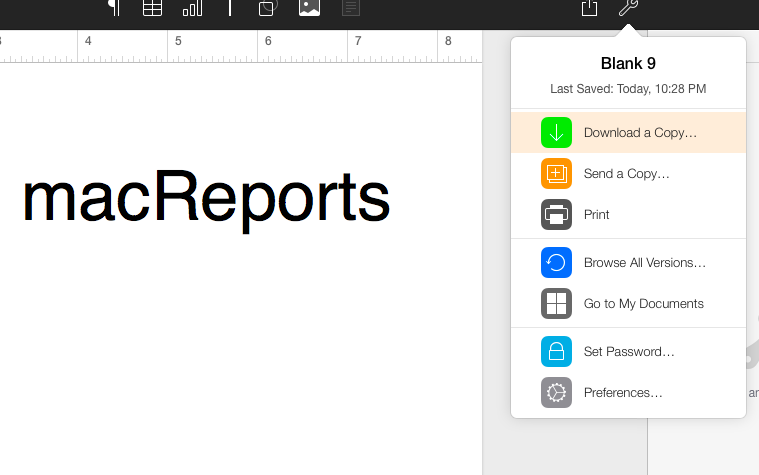The height and width of the screenshot is (475, 759).
Task: Choose Set Password… in the menu
Action: click(628, 352)
